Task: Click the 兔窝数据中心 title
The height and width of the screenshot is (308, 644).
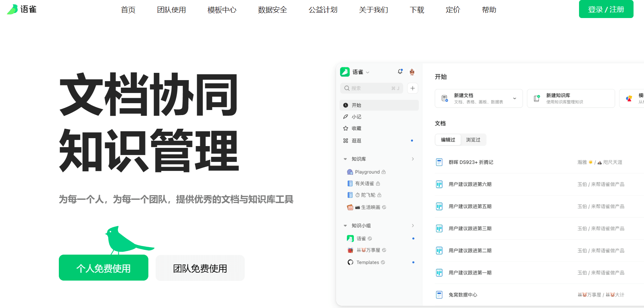Action: click(463, 295)
